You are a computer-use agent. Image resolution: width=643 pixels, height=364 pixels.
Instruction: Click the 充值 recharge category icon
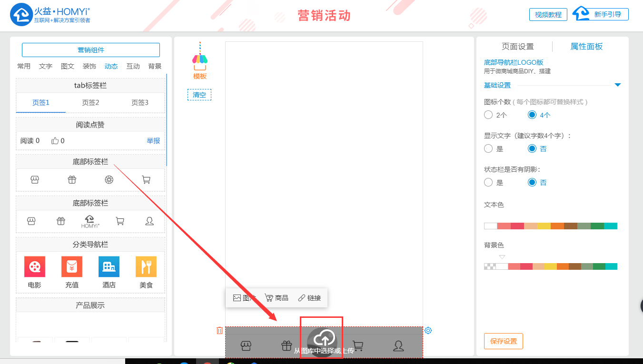(x=72, y=267)
